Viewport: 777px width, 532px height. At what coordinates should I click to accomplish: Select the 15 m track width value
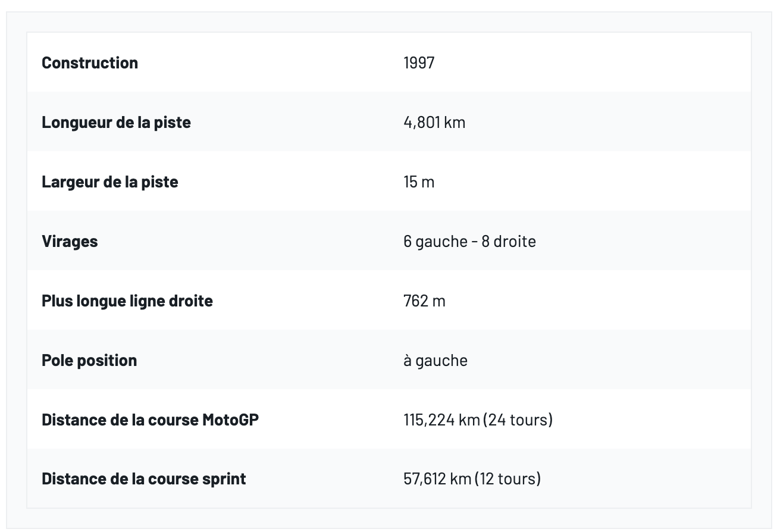point(419,181)
